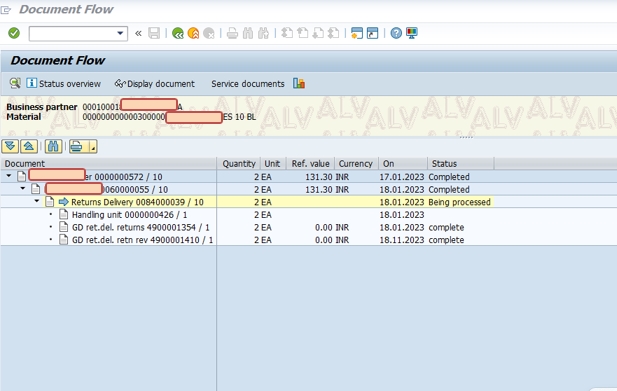The width and height of the screenshot is (617, 391).
Task: Open Status overview
Action: point(64,83)
